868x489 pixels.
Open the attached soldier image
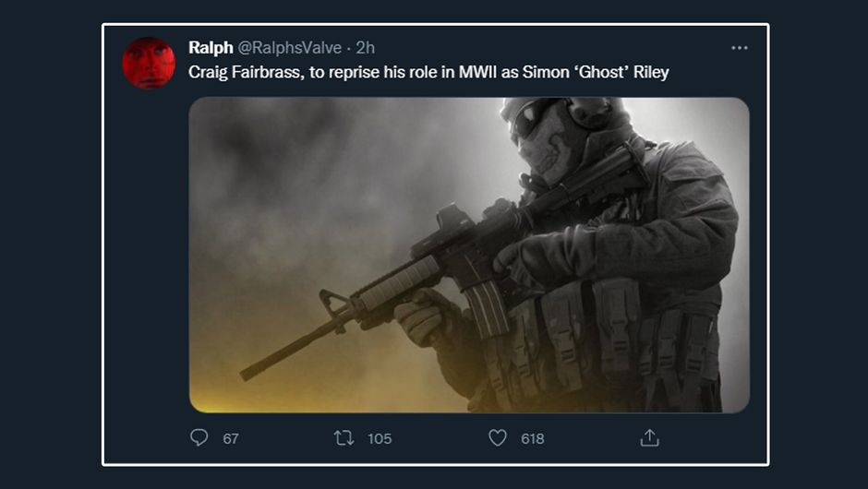[469, 255]
